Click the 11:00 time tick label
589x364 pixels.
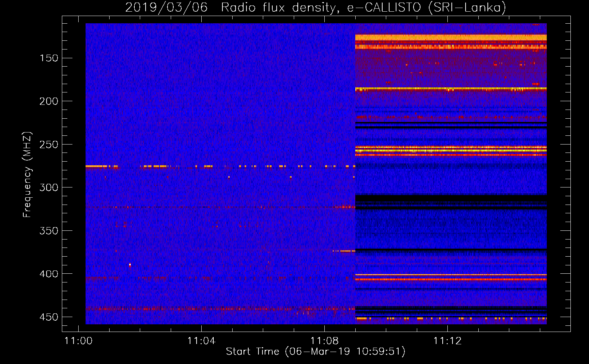(78, 341)
